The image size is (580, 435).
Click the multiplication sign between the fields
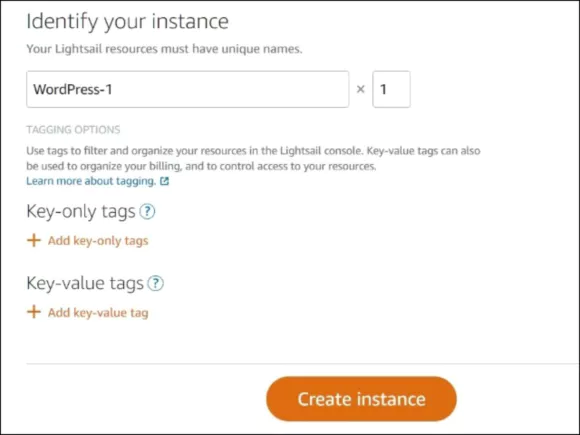click(x=361, y=89)
